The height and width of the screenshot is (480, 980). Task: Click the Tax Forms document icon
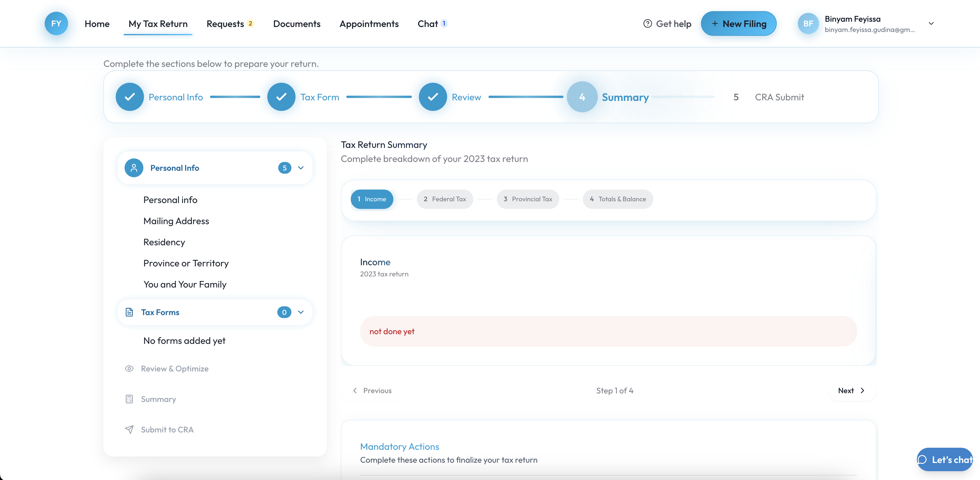pos(129,312)
